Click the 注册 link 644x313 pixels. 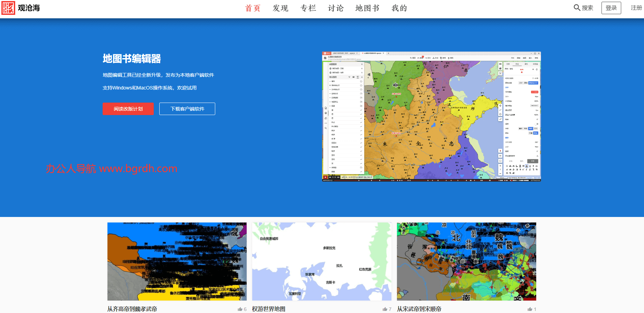(x=636, y=8)
